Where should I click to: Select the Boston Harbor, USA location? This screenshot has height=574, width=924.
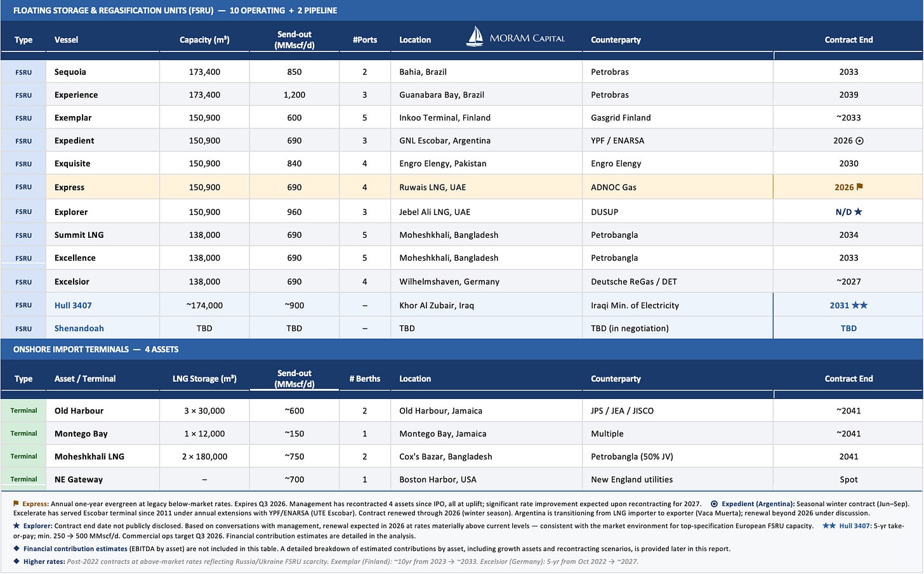[438, 479]
